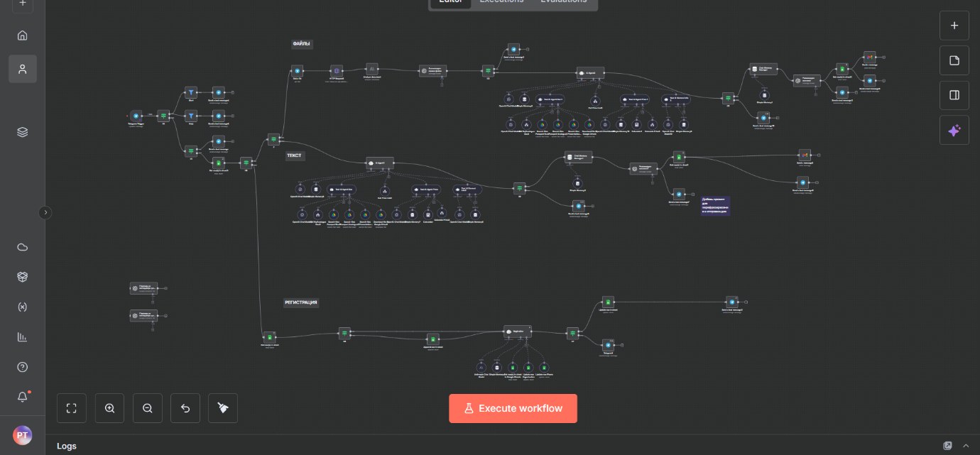Image resolution: width=980 pixels, height=455 pixels.
Task: Click the reset zoom arrow button
Action: pyautogui.click(x=185, y=408)
